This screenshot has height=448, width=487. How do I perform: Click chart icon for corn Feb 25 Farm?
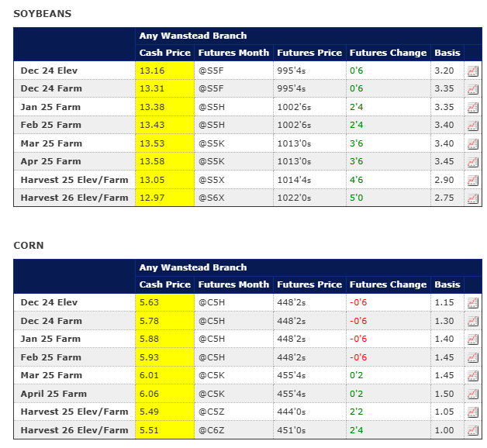pos(472,357)
